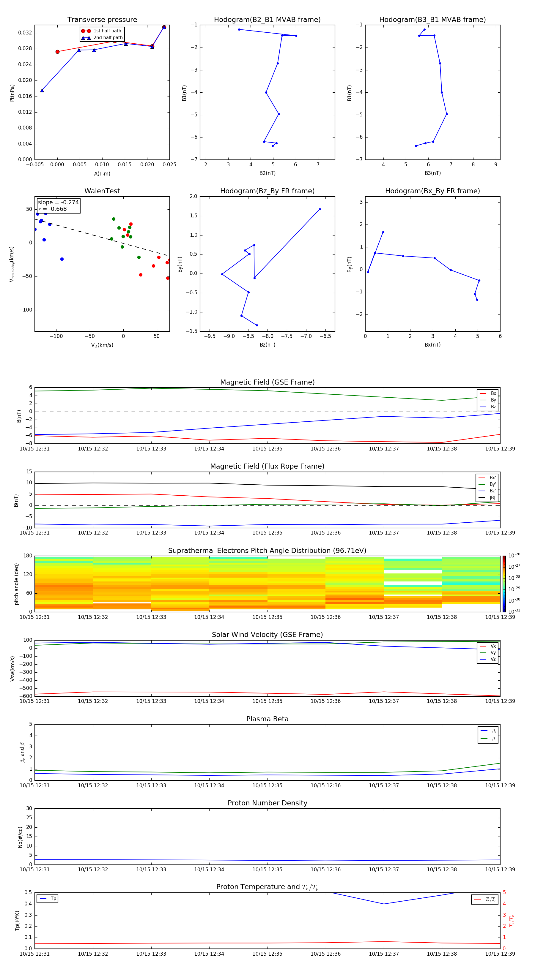
Task: Select the Vx entry in the velocity legend
Action: [488, 646]
